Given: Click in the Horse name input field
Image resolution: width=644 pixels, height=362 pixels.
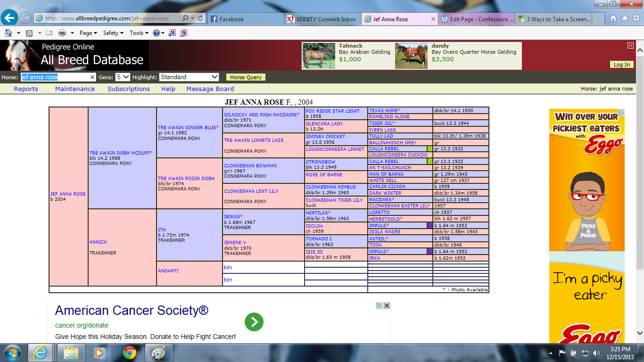Looking at the screenshot, I should 55,77.
